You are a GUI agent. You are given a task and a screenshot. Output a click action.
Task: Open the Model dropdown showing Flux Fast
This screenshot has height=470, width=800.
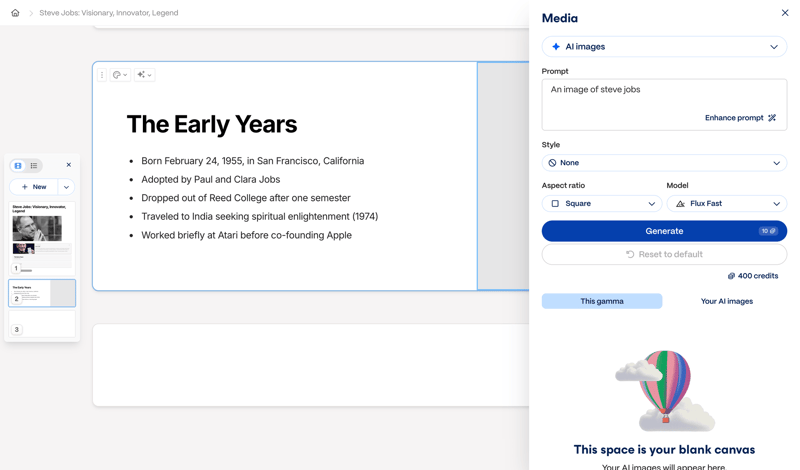pyautogui.click(x=727, y=204)
